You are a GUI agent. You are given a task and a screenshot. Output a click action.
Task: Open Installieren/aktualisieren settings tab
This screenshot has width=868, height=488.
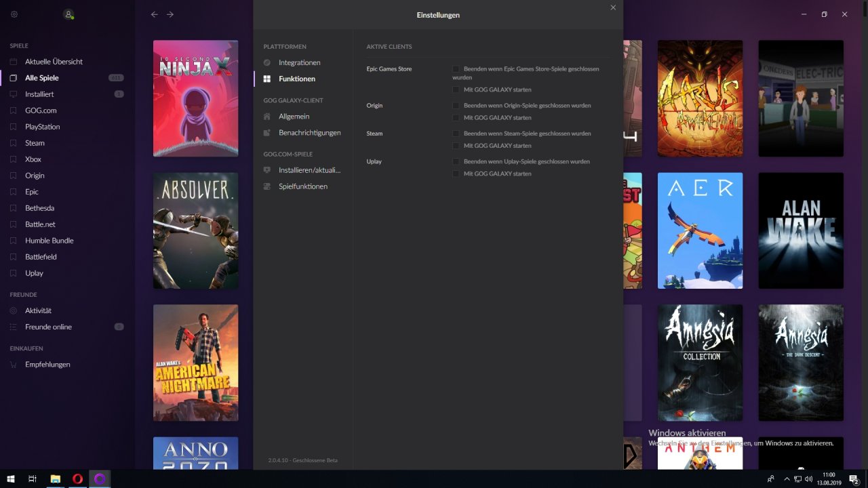(310, 170)
